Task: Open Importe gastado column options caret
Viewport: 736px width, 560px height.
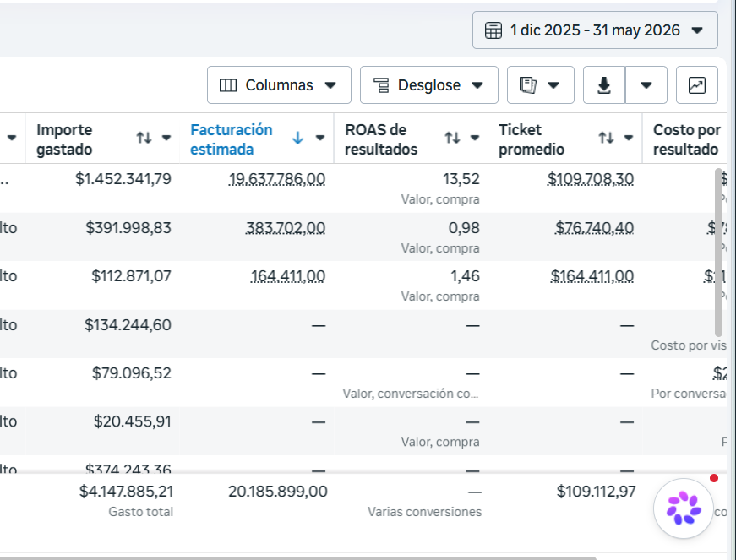Action: tap(166, 138)
